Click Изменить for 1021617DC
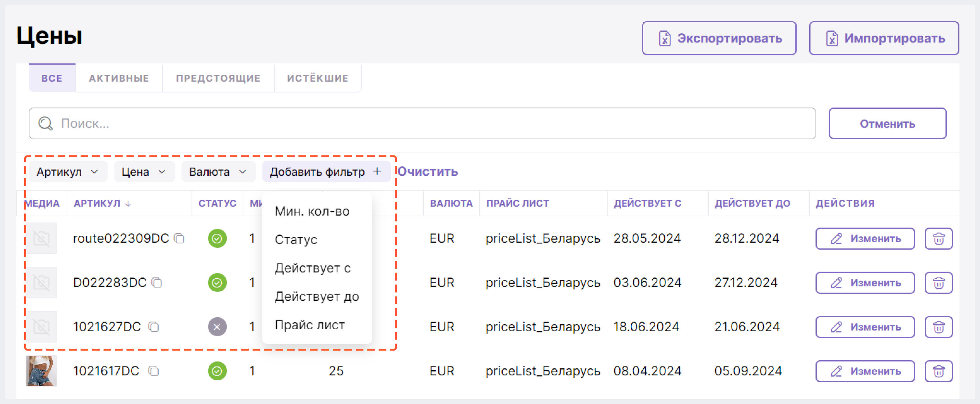Viewport: 980px width, 404px height. point(865,371)
